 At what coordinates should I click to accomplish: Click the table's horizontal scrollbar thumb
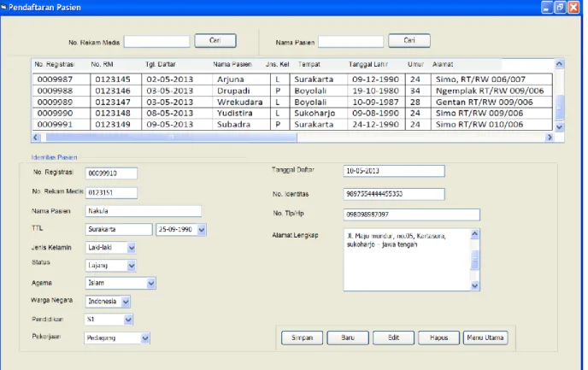[171, 138]
